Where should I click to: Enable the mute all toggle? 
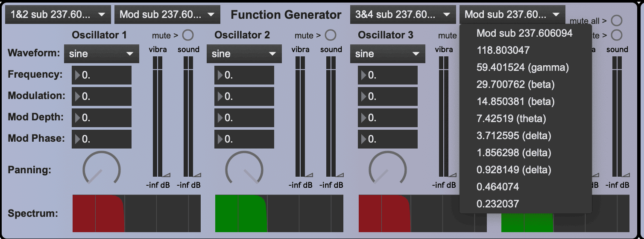(616, 20)
